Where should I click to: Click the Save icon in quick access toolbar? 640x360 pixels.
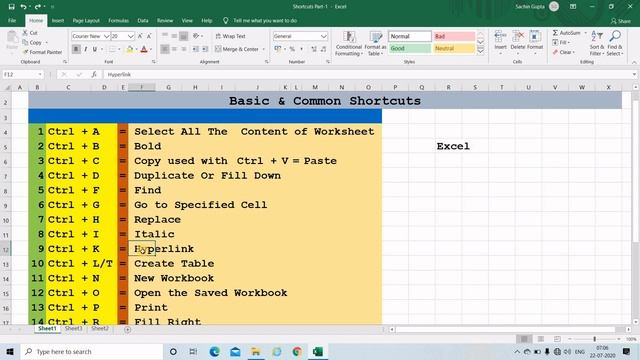pyautogui.click(x=11, y=7)
